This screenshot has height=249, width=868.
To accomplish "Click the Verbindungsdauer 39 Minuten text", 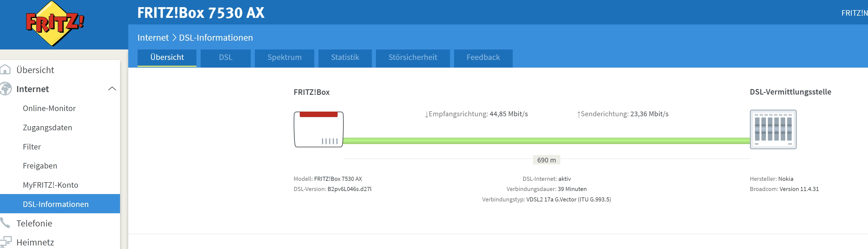I will [547, 189].
